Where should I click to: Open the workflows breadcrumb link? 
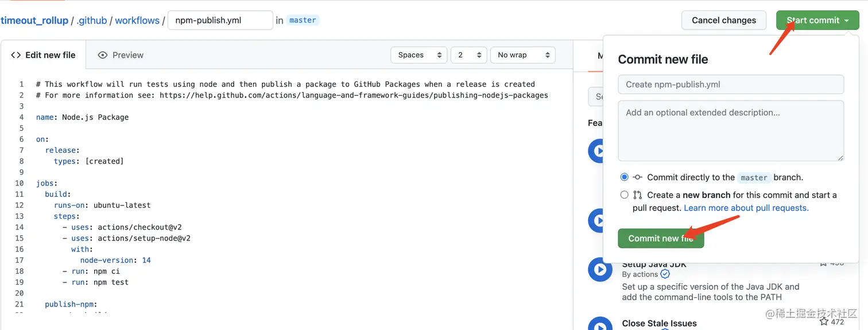tap(137, 20)
